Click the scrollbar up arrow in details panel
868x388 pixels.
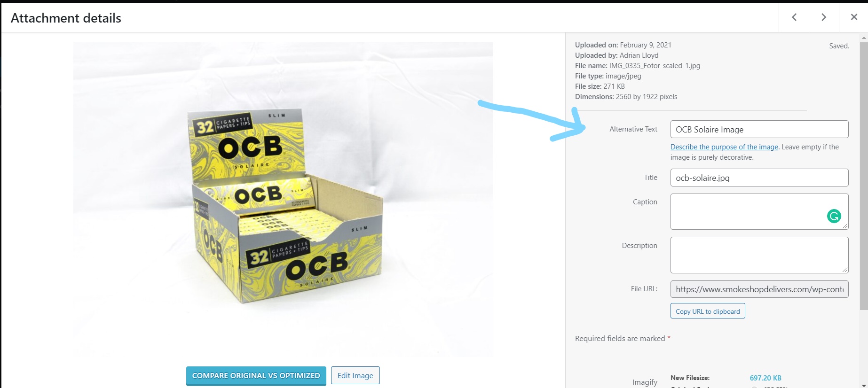click(864, 38)
